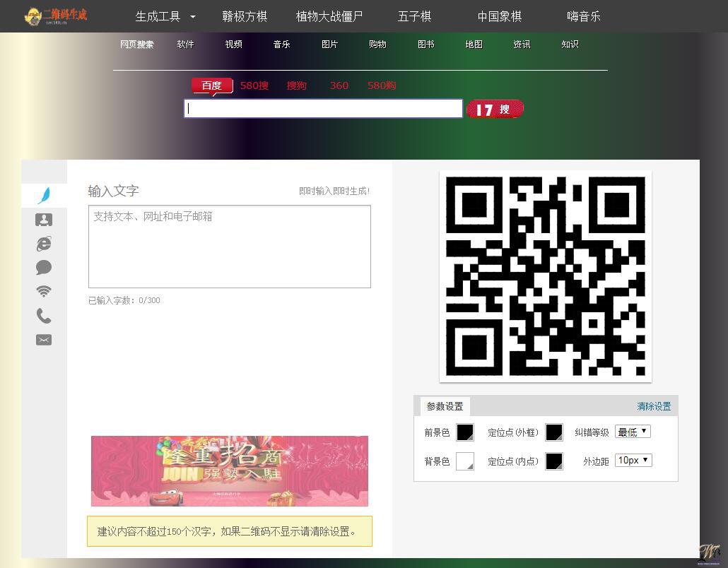Click the 隆重招商 banner advertisement
This screenshot has width=728, height=568.
pyautogui.click(x=229, y=471)
